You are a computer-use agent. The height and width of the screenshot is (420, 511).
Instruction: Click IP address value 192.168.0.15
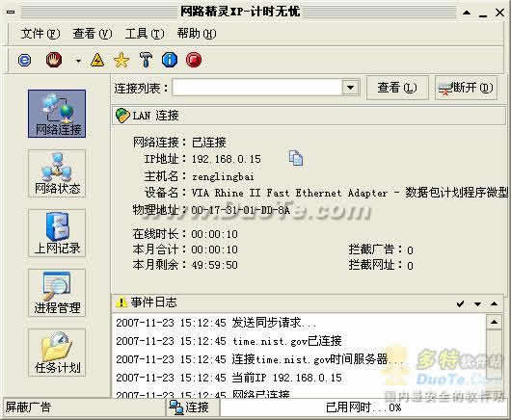coord(227,159)
